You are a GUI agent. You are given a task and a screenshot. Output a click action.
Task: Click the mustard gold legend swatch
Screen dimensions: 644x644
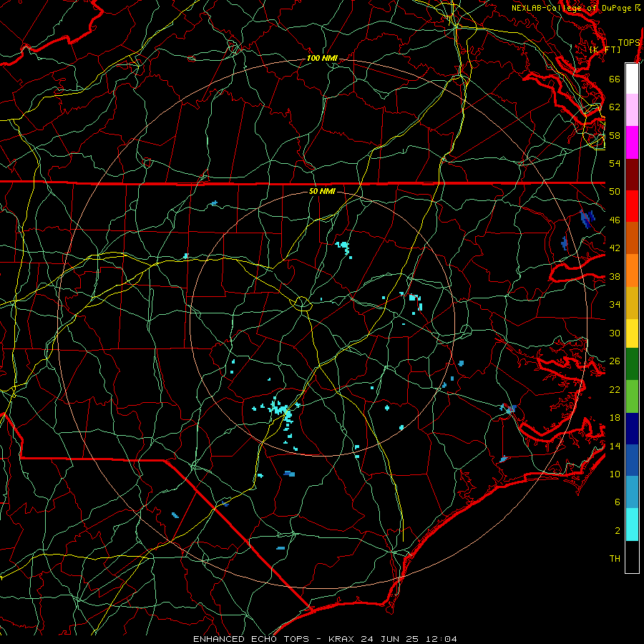[x=632, y=303]
